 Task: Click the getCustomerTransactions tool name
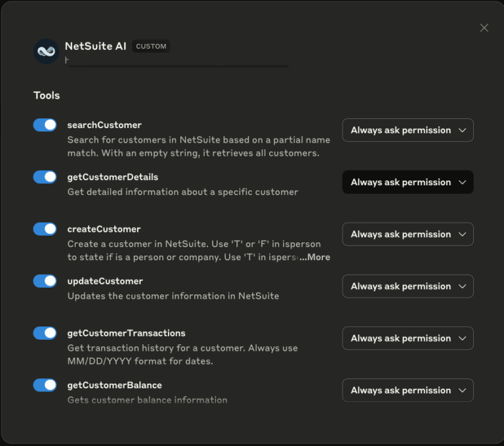(126, 334)
